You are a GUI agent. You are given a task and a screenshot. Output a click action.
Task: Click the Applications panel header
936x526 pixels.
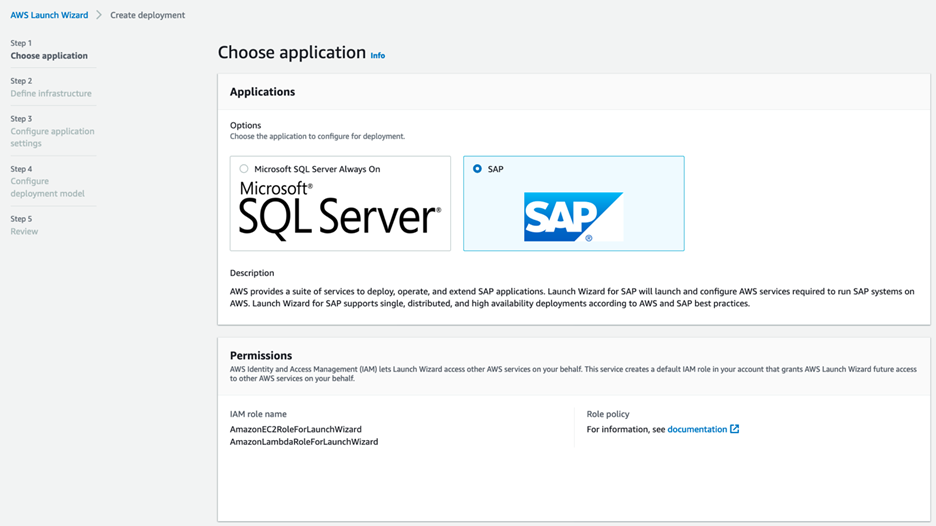pos(263,92)
